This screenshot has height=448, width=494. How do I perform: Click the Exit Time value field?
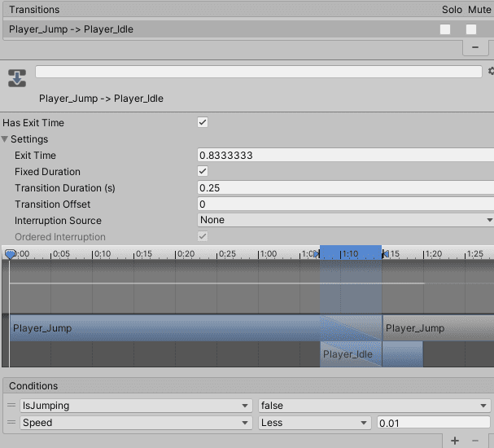345,156
